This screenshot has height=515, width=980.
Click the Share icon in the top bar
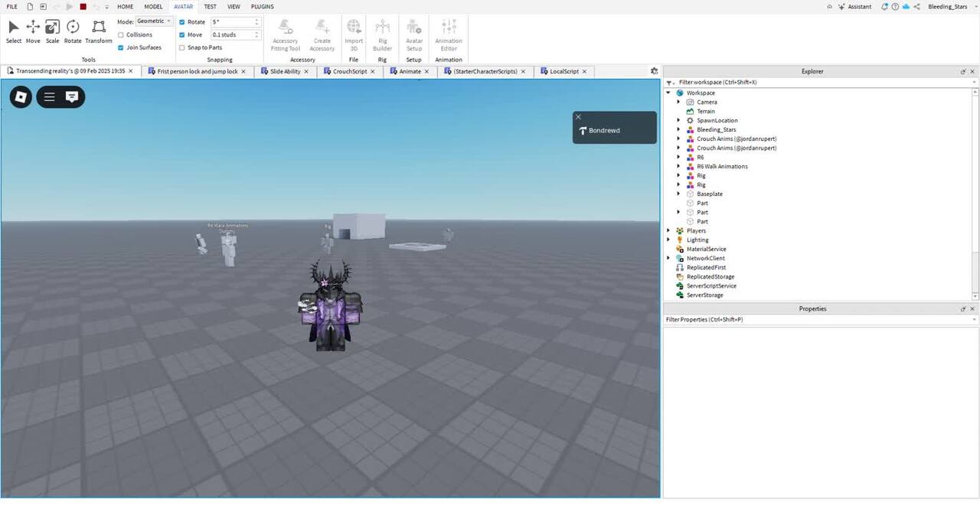click(916, 7)
